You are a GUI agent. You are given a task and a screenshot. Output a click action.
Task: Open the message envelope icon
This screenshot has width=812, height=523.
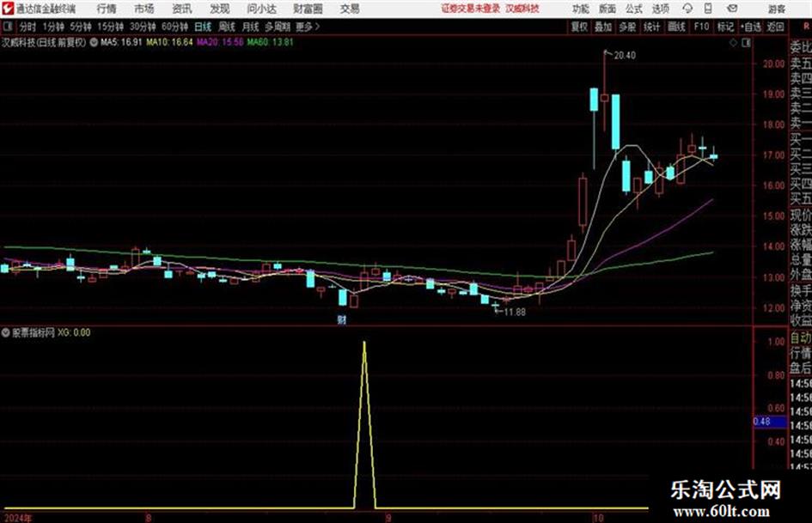coord(732,9)
